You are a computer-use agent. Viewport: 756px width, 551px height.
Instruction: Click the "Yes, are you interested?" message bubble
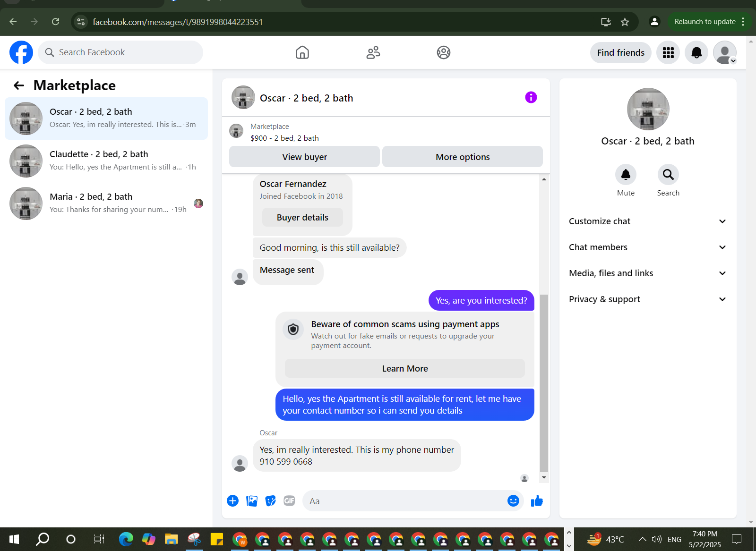pos(481,300)
